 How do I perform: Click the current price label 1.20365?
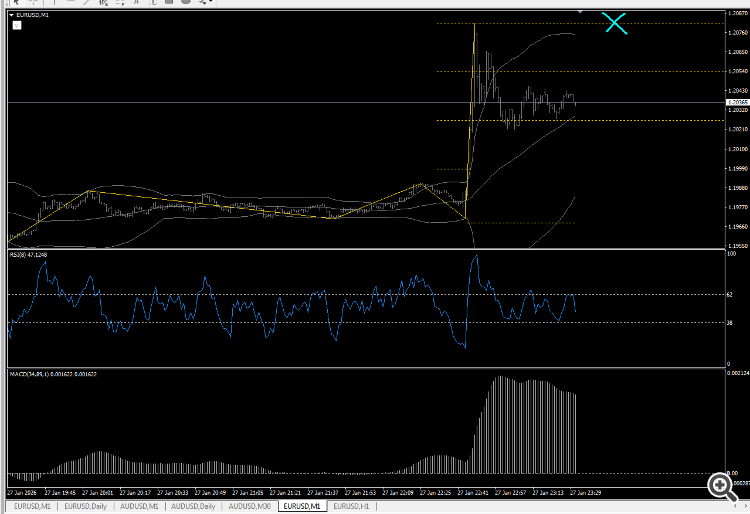pyautogui.click(x=738, y=102)
